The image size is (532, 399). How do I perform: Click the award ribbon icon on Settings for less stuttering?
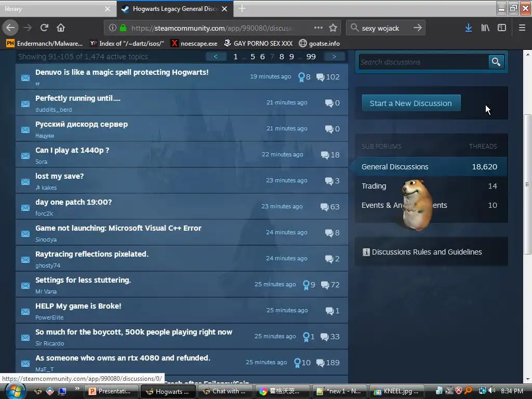pyautogui.click(x=306, y=285)
